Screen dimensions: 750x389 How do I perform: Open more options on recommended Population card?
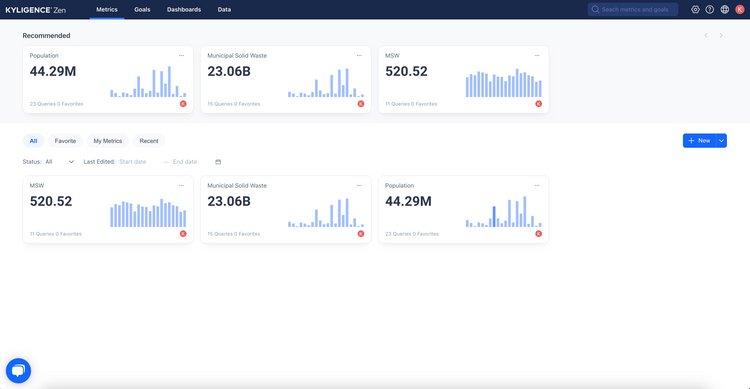(181, 56)
